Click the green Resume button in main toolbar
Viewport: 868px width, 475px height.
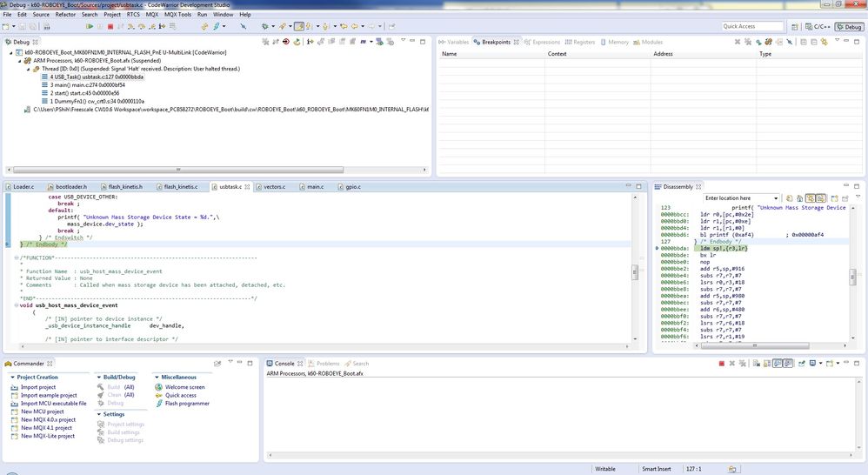89,26
